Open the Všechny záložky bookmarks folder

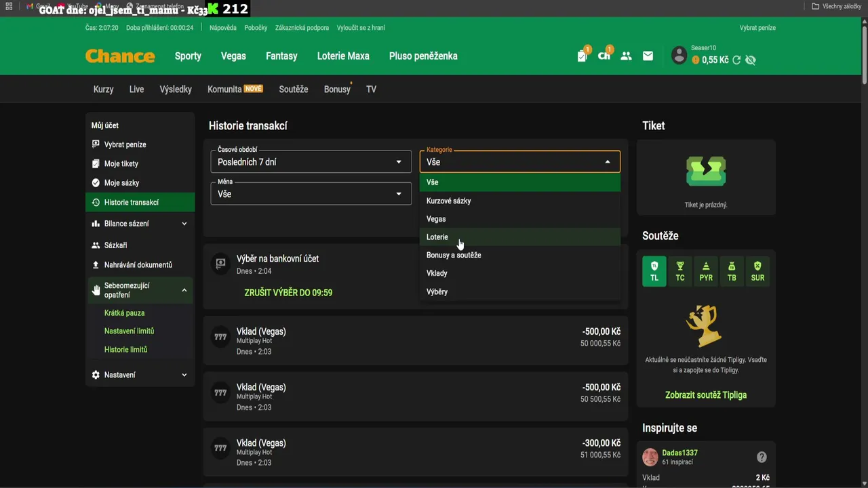[836, 6]
